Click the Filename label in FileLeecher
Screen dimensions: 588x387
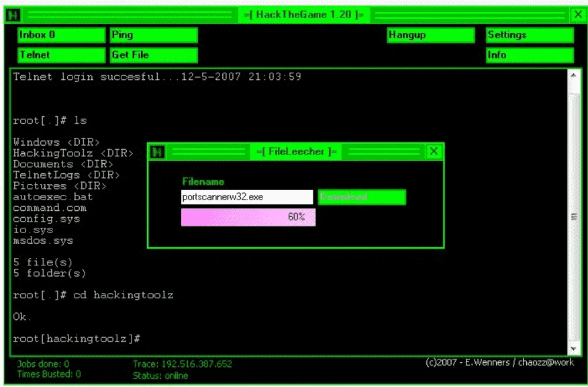click(x=203, y=181)
